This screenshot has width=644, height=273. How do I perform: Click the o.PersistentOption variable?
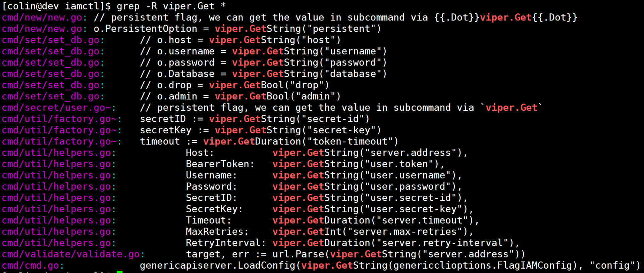point(145,29)
